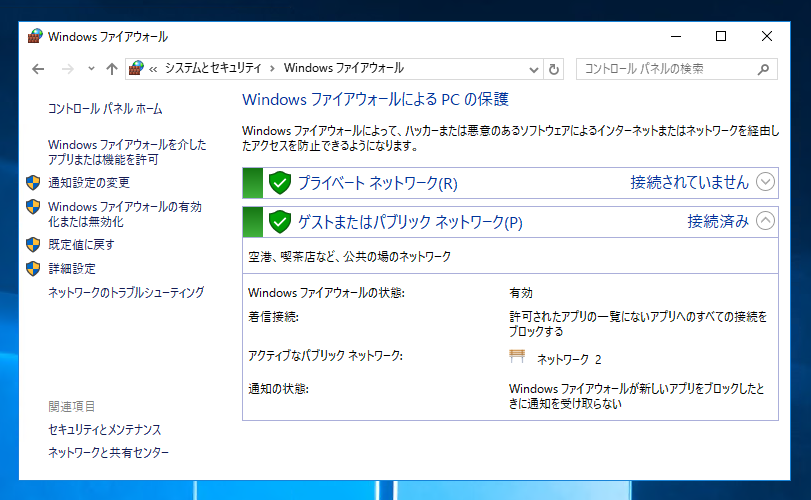811x500 pixels.
Task: Open Windows ファイアウォールの有効化または無効化
Action: [x=125, y=214]
